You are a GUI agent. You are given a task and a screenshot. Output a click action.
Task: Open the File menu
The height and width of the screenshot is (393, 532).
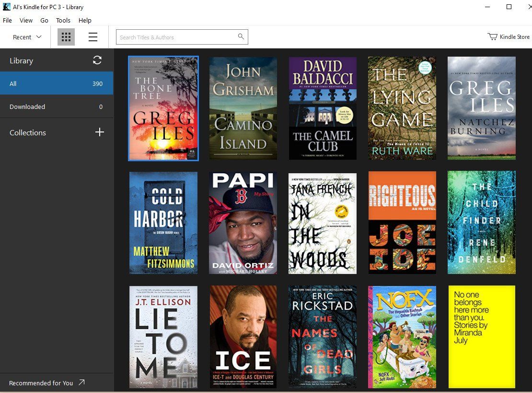7,20
